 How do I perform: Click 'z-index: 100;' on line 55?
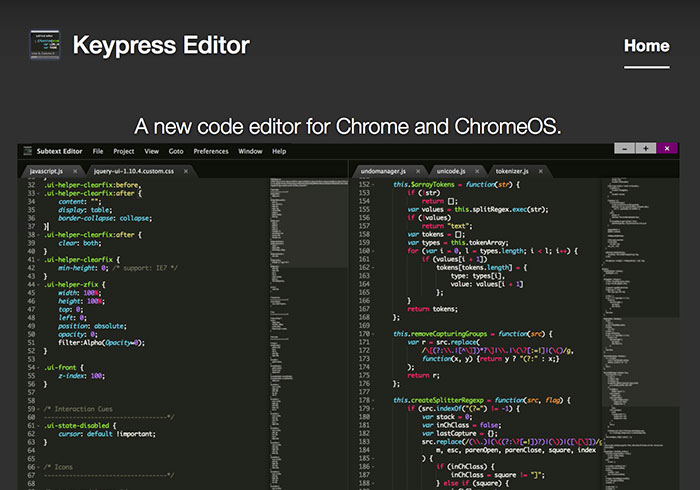[x=81, y=376]
